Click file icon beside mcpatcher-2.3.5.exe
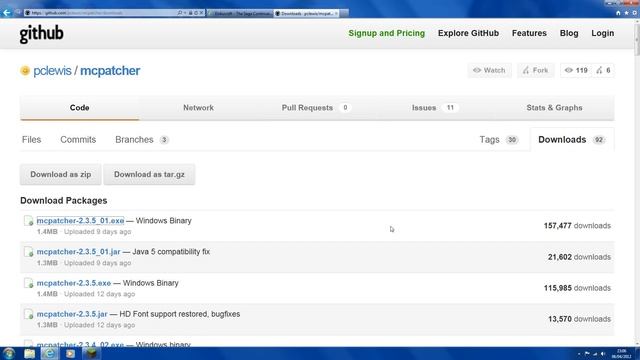Viewport: 640px width, 360px height. [29, 283]
